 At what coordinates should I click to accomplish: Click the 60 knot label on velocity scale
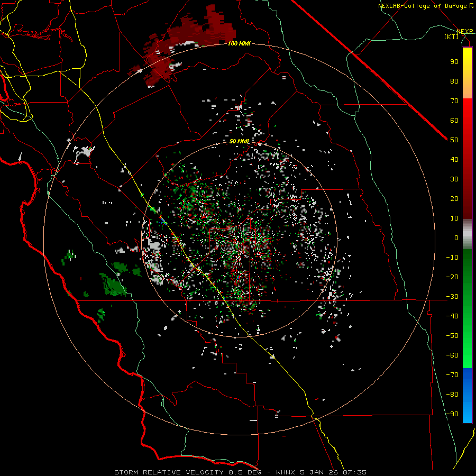point(454,121)
